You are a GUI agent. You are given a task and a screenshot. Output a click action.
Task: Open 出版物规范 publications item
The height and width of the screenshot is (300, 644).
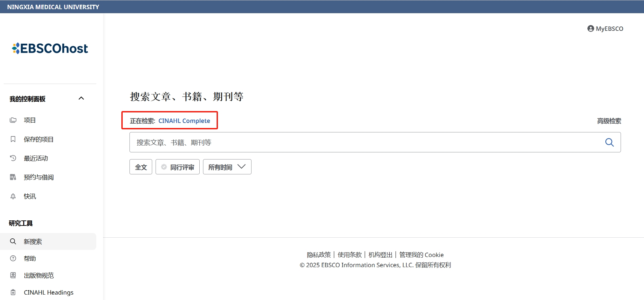coord(39,275)
